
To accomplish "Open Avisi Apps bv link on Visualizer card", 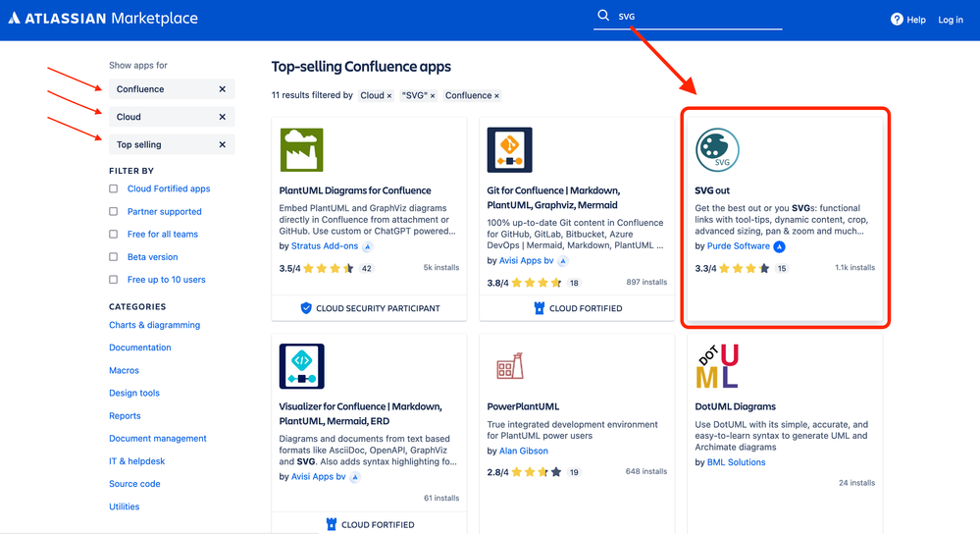I will pos(318,476).
